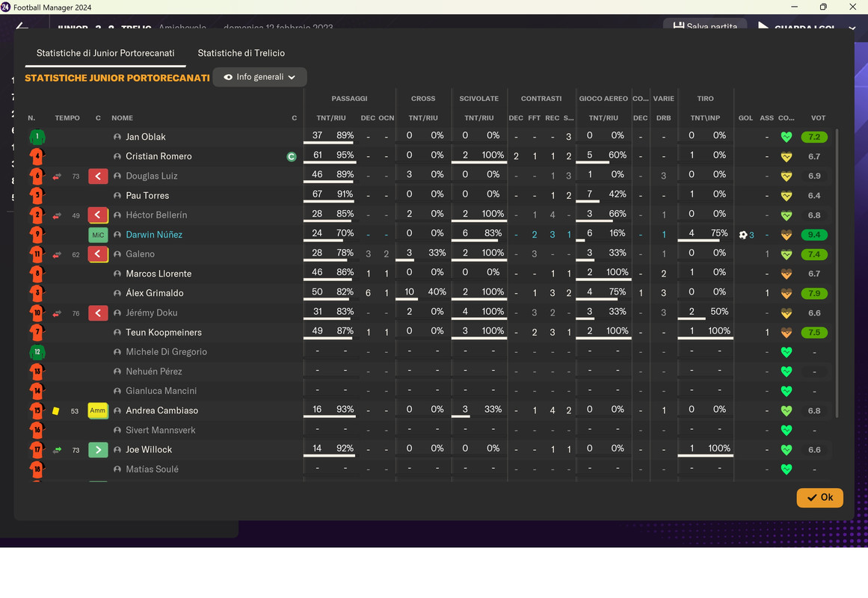Click condition heart icon for Matías Soulé
Image resolution: width=868 pixels, height=598 pixels.
click(786, 469)
